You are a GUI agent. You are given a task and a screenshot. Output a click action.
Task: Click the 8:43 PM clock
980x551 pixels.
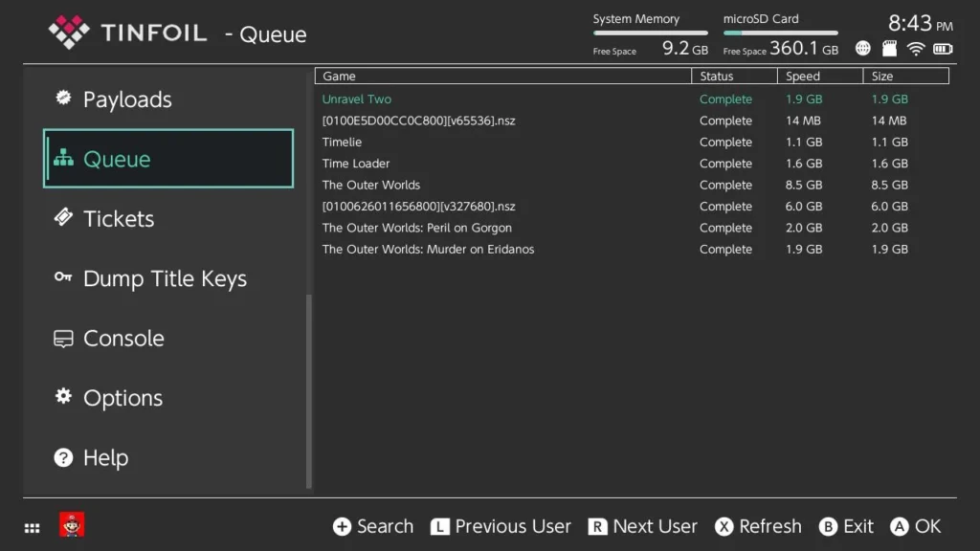tap(920, 24)
